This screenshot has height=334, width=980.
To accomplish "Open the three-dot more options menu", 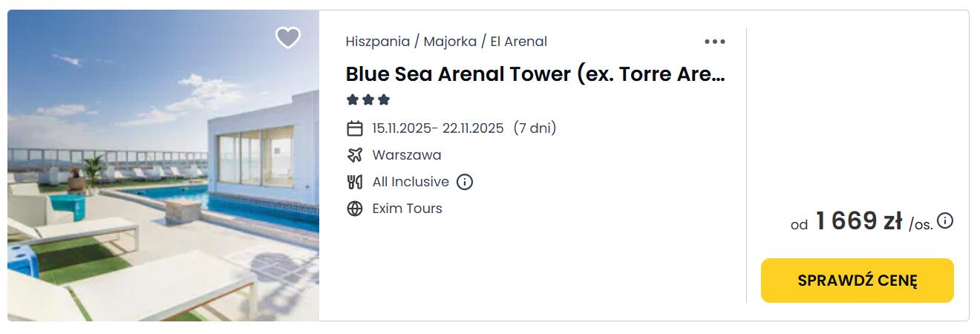I will pyautogui.click(x=714, y=42).
